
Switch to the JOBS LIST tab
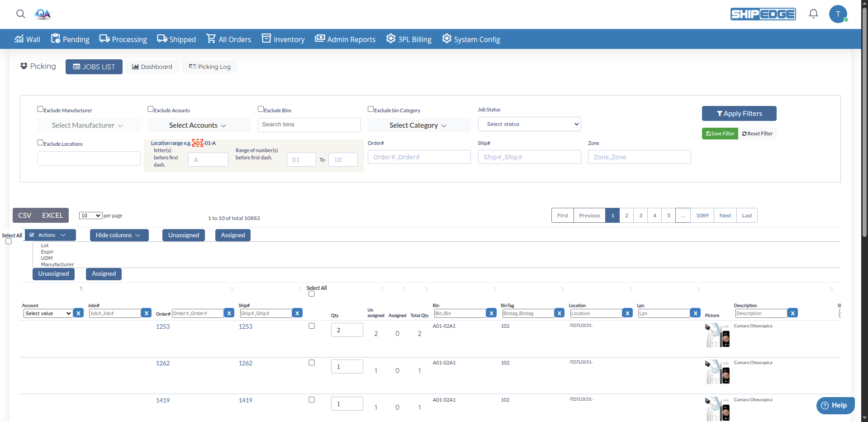(x=94, y=67)
